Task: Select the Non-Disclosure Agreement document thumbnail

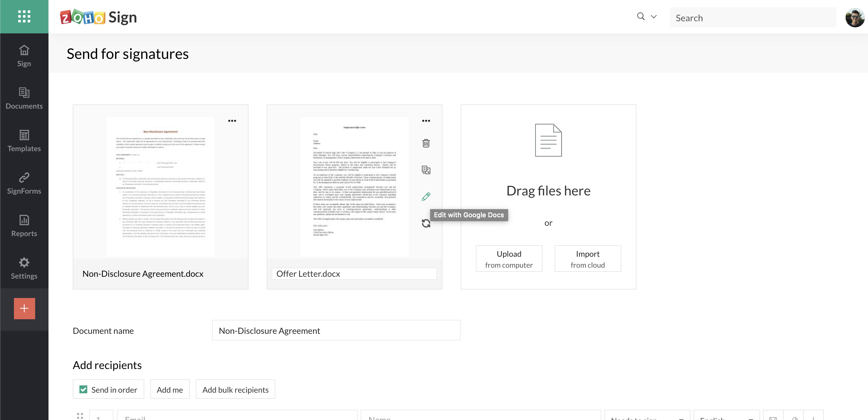Action: pos(160,187)
